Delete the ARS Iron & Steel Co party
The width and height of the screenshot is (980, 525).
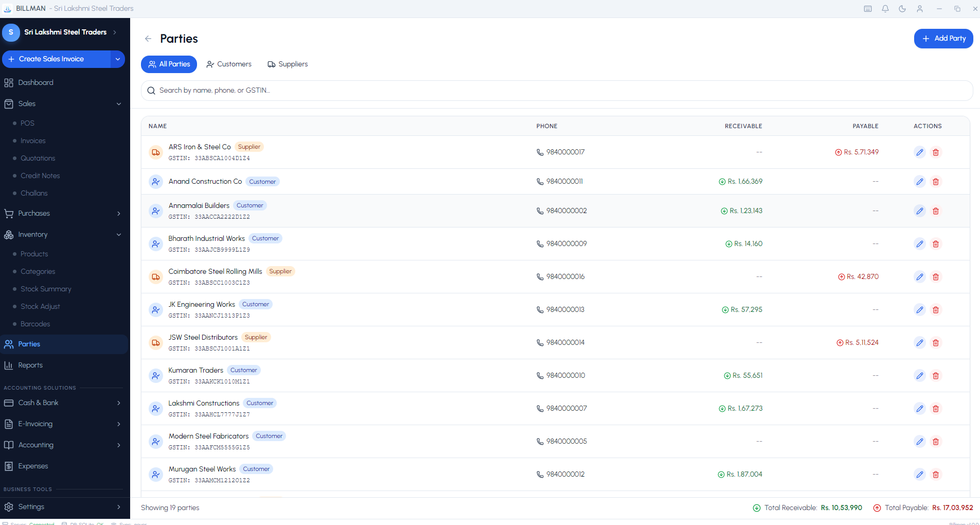[x=936, y=152]
